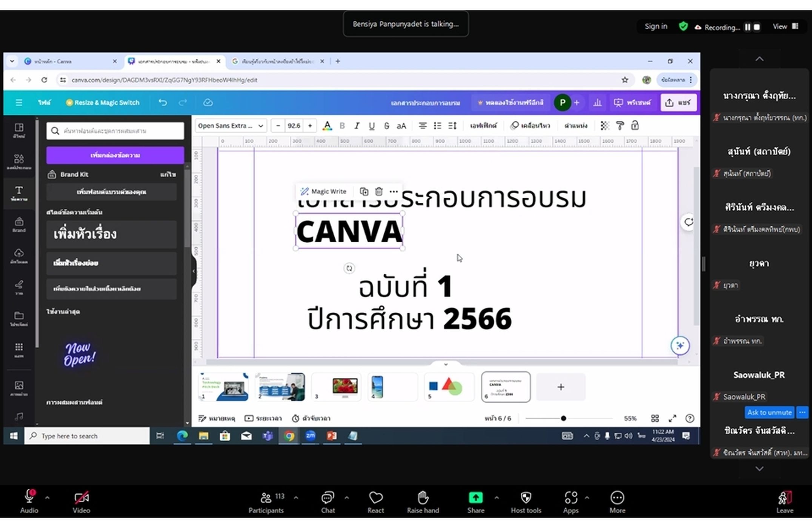Open the grid view icon
812x528 pixels.
pyautogui.click(x=655, y=418)
